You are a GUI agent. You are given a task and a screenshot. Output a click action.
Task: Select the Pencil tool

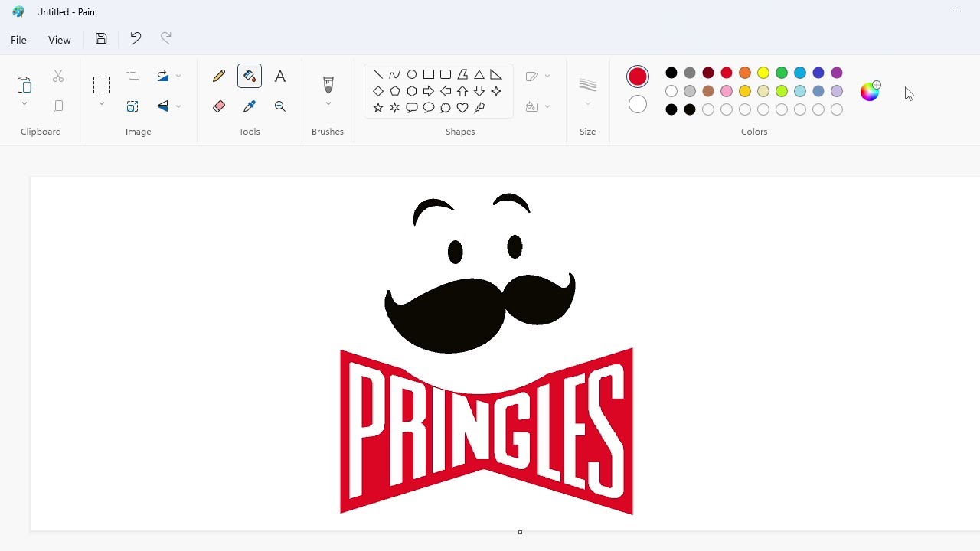pyautogui.click(x=219, y=76)
